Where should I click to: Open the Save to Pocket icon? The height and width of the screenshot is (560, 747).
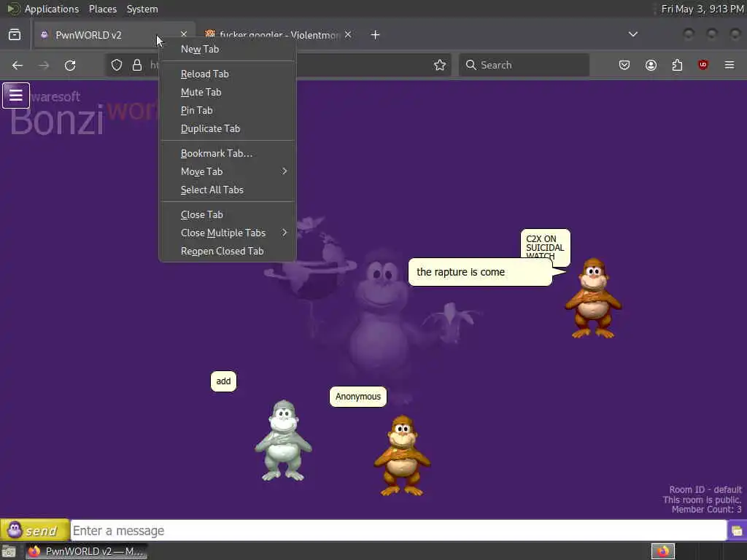click(x=624, y=65)
